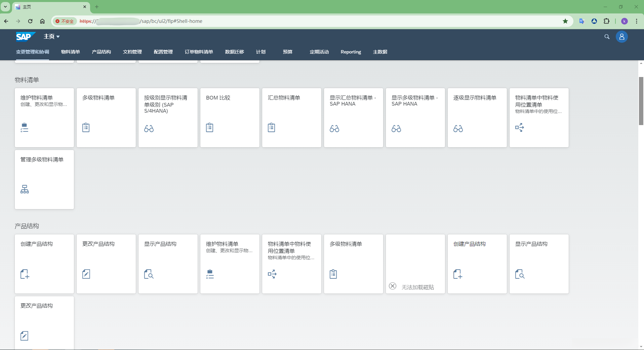Click the 物料清单 group heading
The width and height of the screenshot is (644, 350).
click(x=27, y=80)
